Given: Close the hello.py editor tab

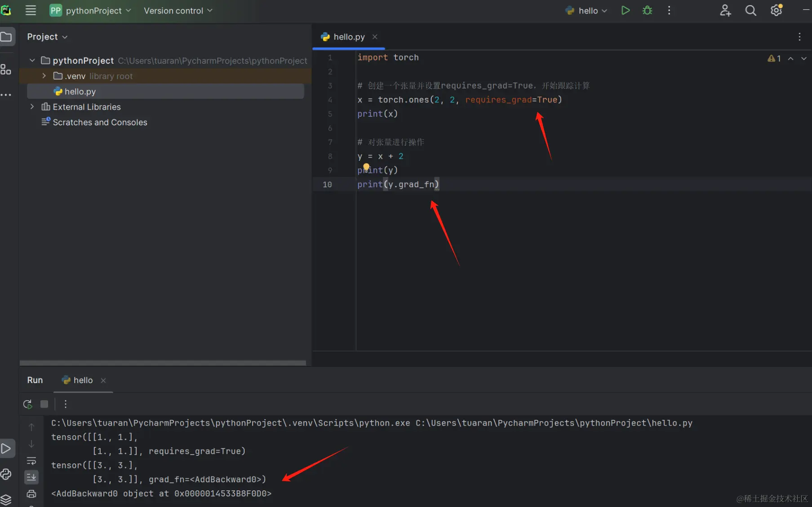Looking at the screenshot, I should (x=375, y=37).
